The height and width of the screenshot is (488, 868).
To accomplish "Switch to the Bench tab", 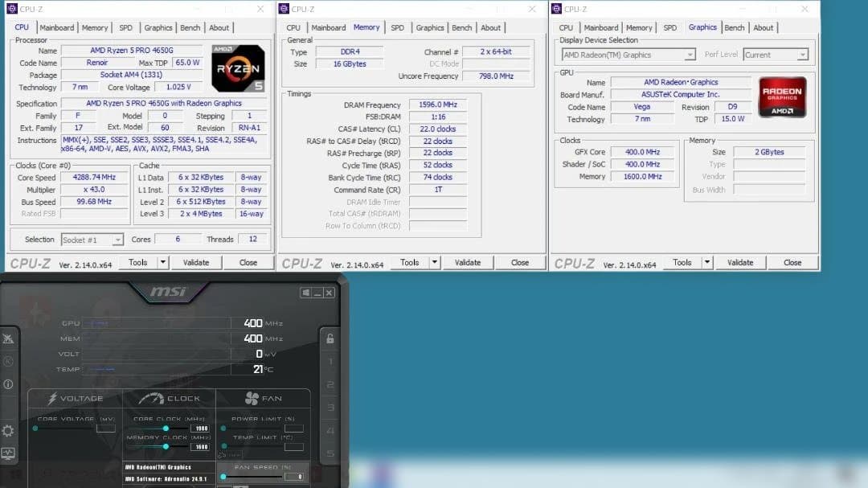I will (190, 27).
